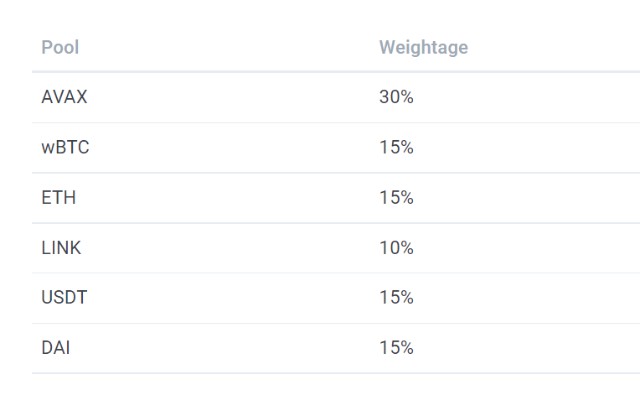This screenshot has width=640, height=395.
Task: Click empty area of DAI row
Action: point(229,348)
